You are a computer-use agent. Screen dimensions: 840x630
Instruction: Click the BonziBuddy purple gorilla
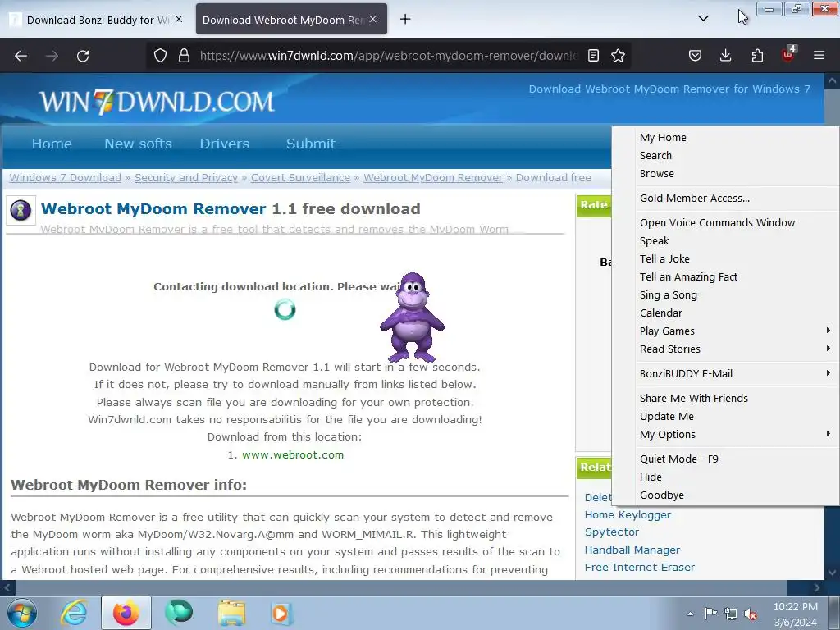(x=412, y=317)
